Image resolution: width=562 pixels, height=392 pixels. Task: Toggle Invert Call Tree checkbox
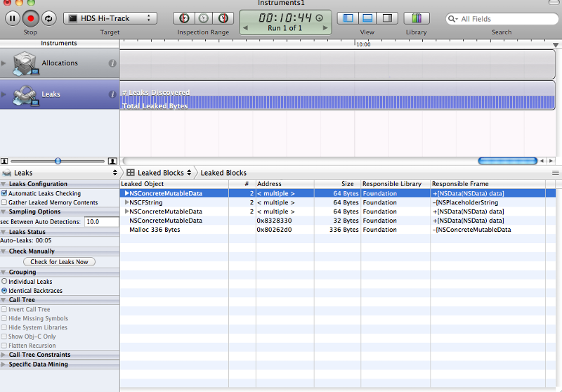pyautogui.click(x=4, y=309)
